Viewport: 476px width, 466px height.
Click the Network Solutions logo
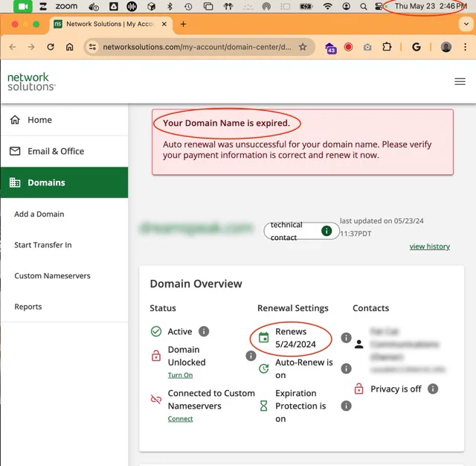31,81
